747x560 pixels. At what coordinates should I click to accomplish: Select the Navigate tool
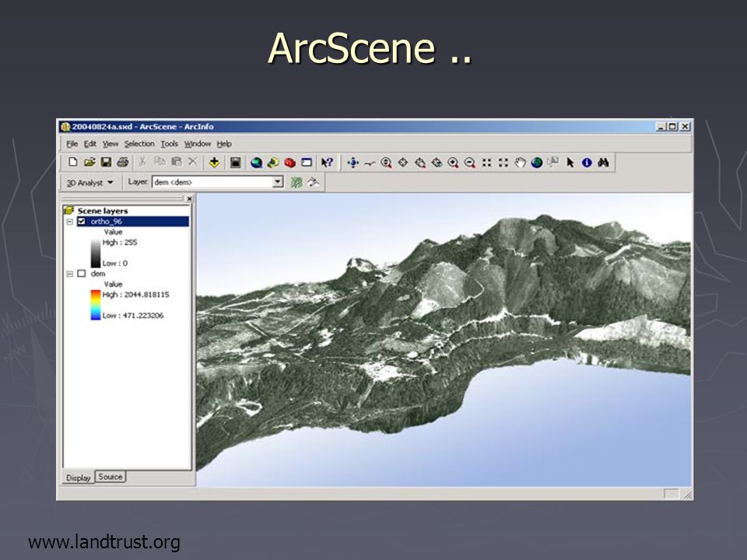[353, 163]
